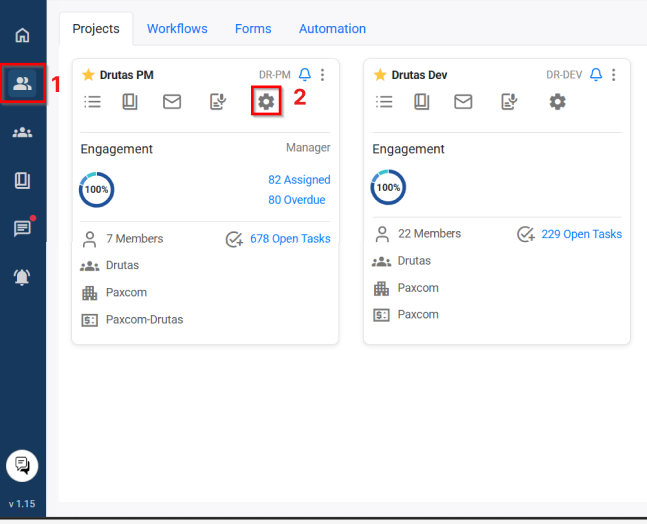Toggle notification bell for Drutas PM
647x524 pixels.
305,75
